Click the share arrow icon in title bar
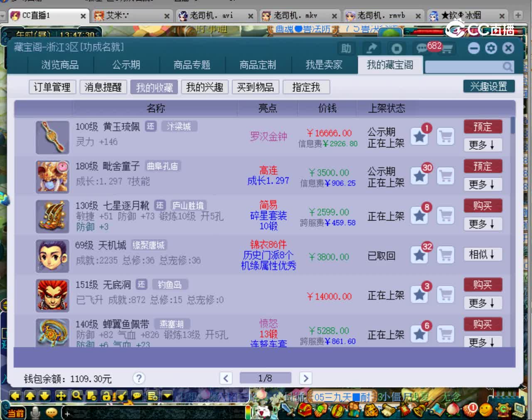This screenshot has width=532, height=420. [371, 48]
